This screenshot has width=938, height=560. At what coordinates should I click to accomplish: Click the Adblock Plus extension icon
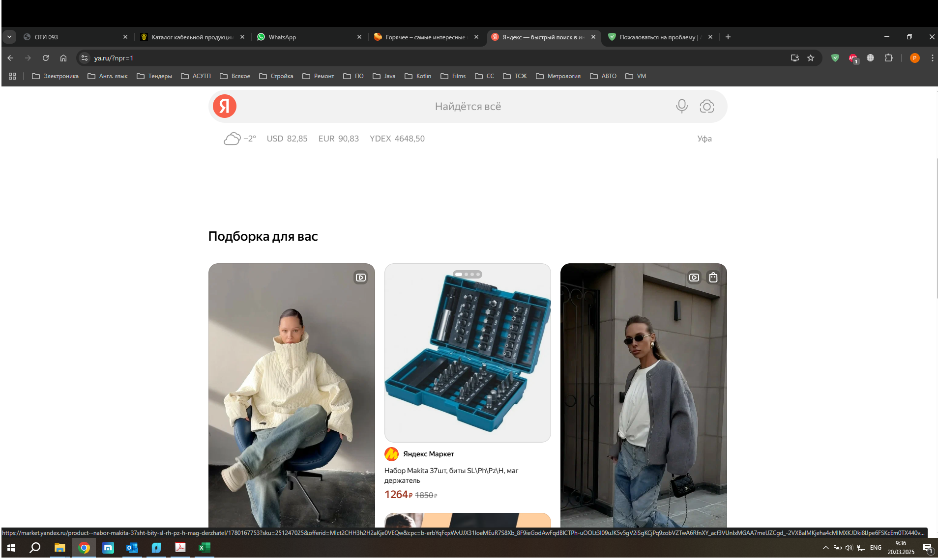pyautogui.click(x=853, y=58)
